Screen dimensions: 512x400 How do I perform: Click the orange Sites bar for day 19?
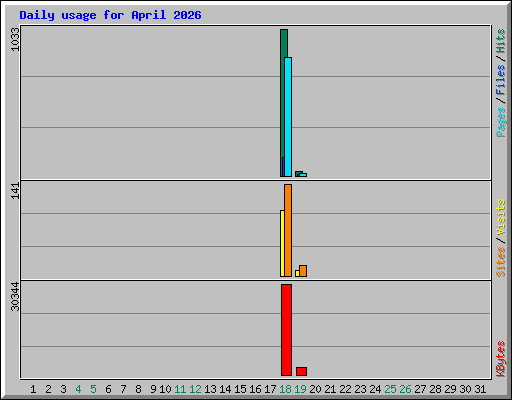point(303,271)
